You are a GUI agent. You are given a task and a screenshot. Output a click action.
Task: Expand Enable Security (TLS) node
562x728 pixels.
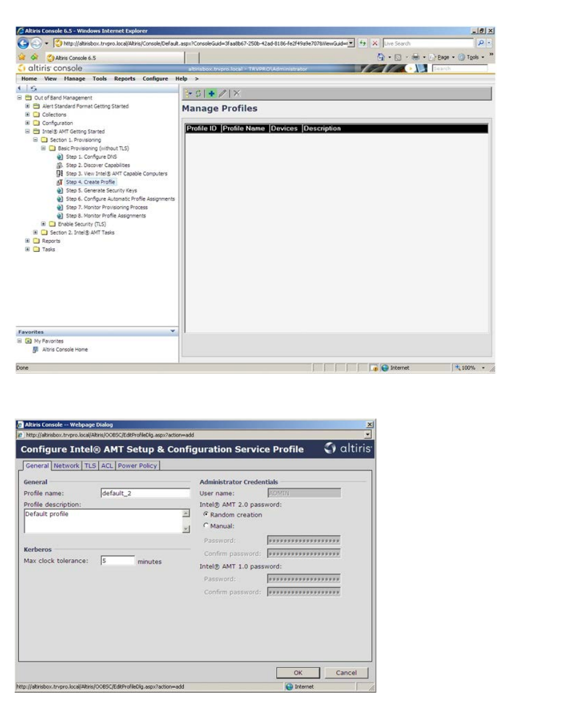tap(43, 224)
